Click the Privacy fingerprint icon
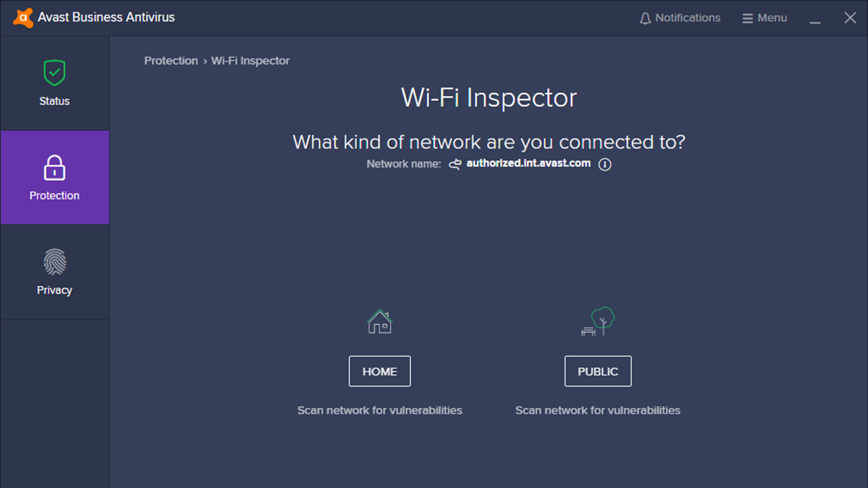This screenshot has width=868, height=488. click(x=54, y=262)
